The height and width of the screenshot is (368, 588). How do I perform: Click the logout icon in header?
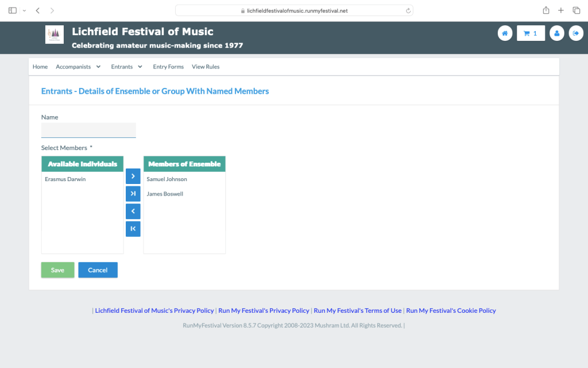click(576, 33)
